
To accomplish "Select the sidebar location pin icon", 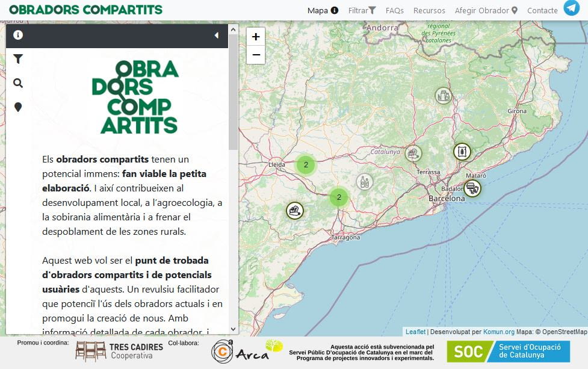I will (18, 107).
